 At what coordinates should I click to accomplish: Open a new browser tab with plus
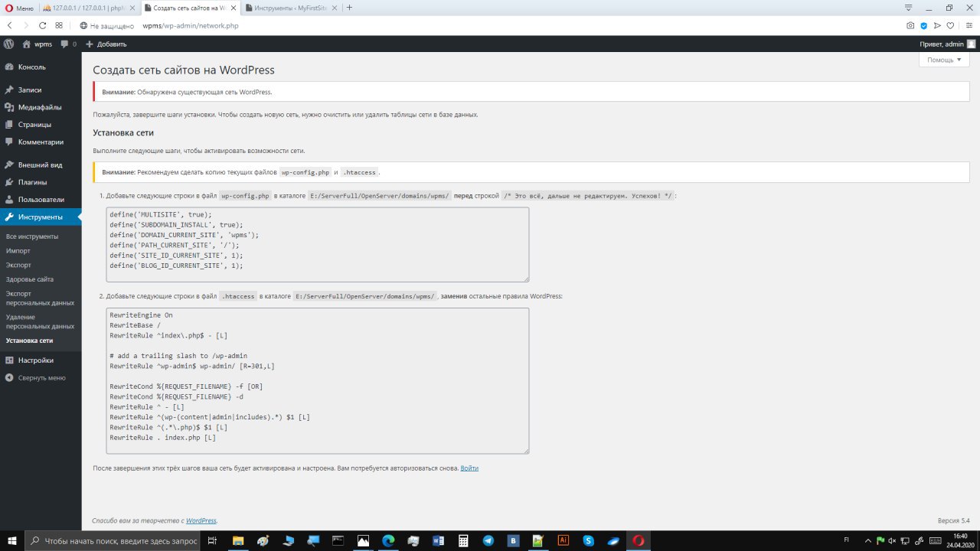coord(350,8)
